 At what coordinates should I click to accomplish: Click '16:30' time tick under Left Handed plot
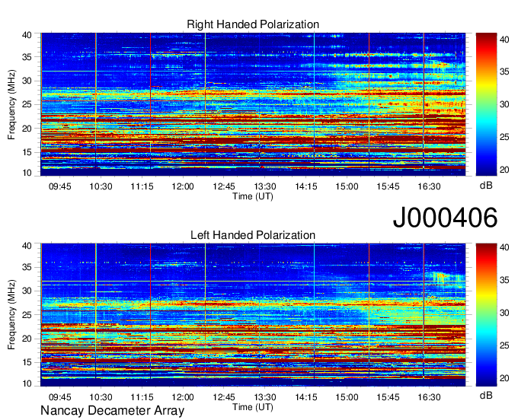[429, 397]
